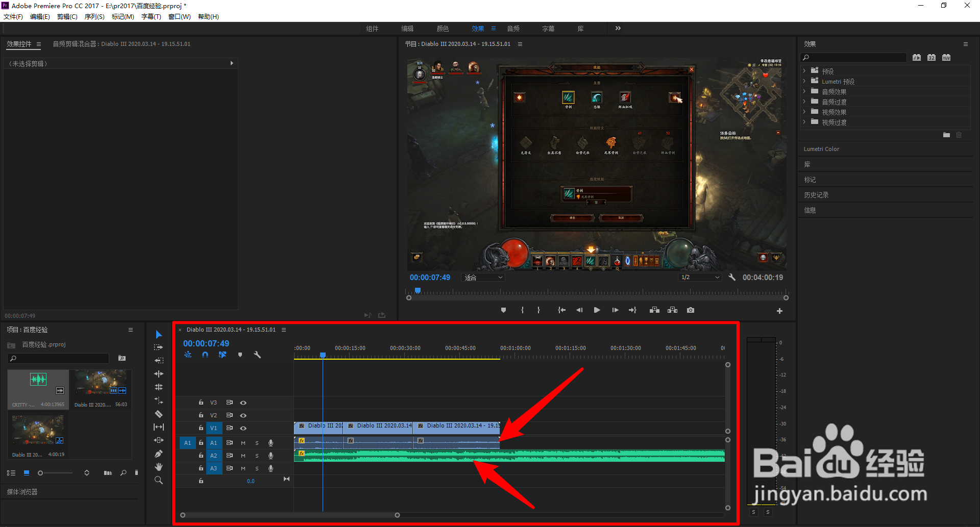Open the 适合 zoom level dropdown

[x=483, y=278]
